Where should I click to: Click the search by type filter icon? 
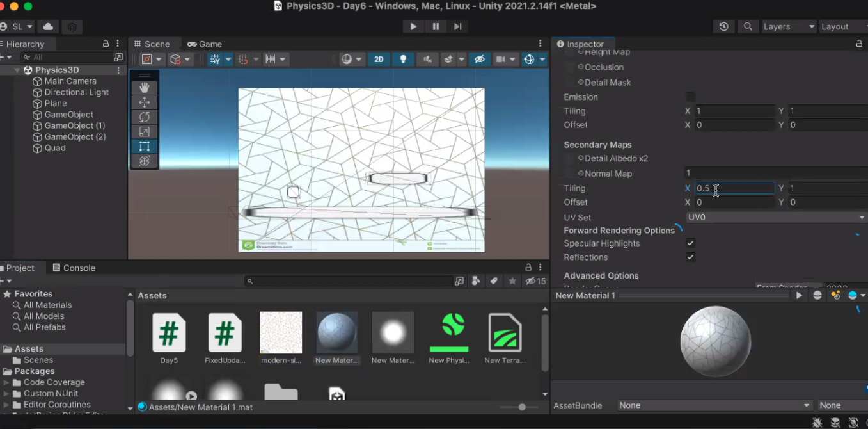(x=476, y=281)
